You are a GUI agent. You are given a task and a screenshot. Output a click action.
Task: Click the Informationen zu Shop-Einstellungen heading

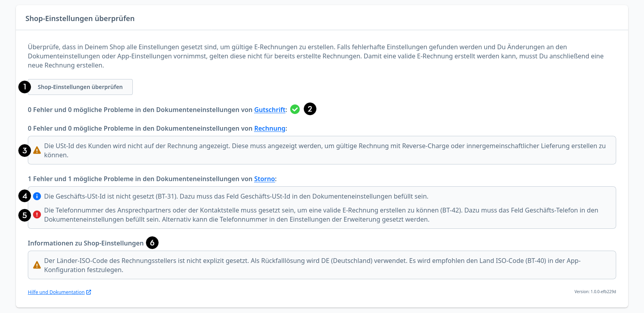coord(85,243)
